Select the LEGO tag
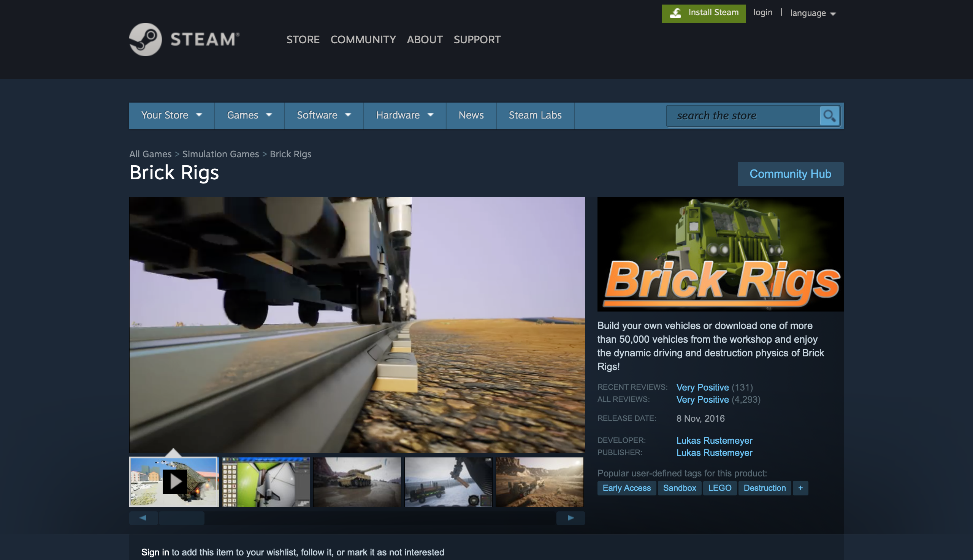 click(719, 488)
